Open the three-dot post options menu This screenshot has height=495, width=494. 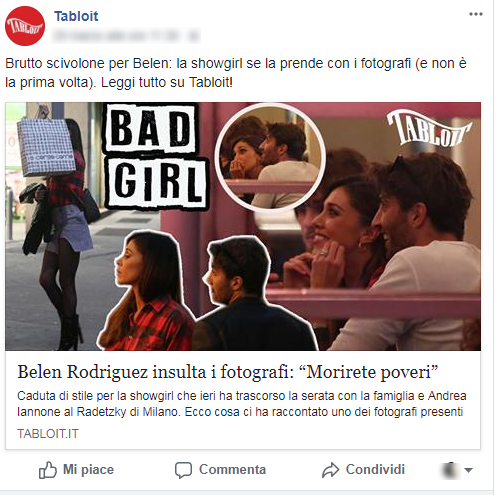click(x=476, y=14)
